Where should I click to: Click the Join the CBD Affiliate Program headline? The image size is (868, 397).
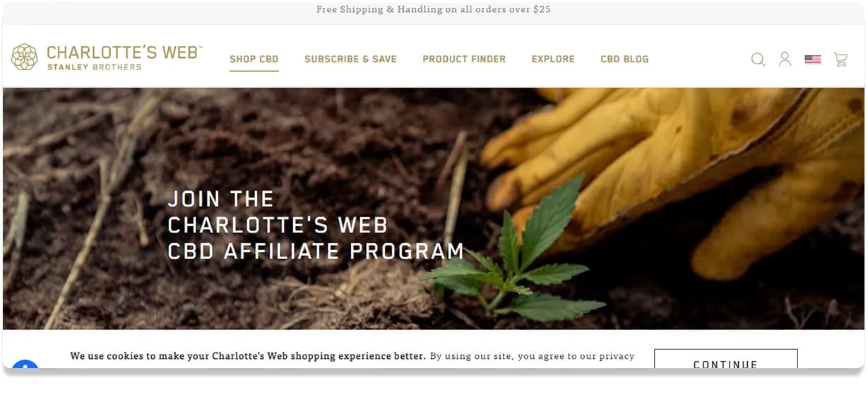tap(315, 225)
